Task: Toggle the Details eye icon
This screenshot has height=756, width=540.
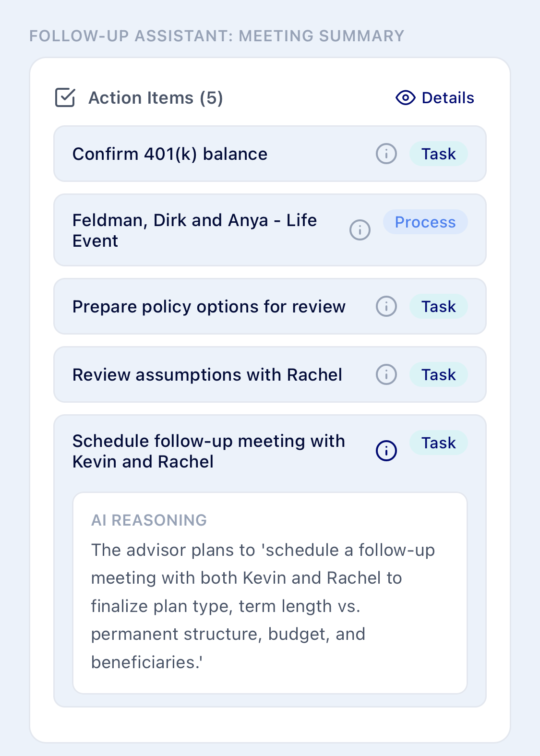Action: pos(405,98)
